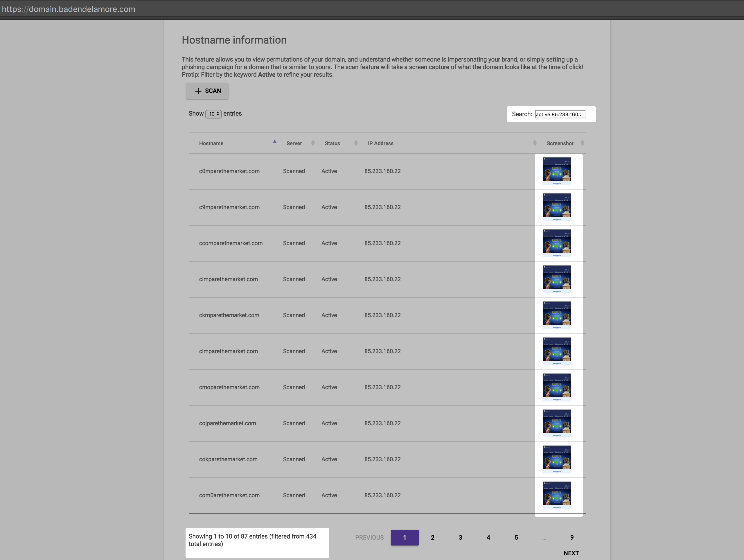Click the Hostname column header label
This screenshot has height=560, width=744.
(211, 143)
